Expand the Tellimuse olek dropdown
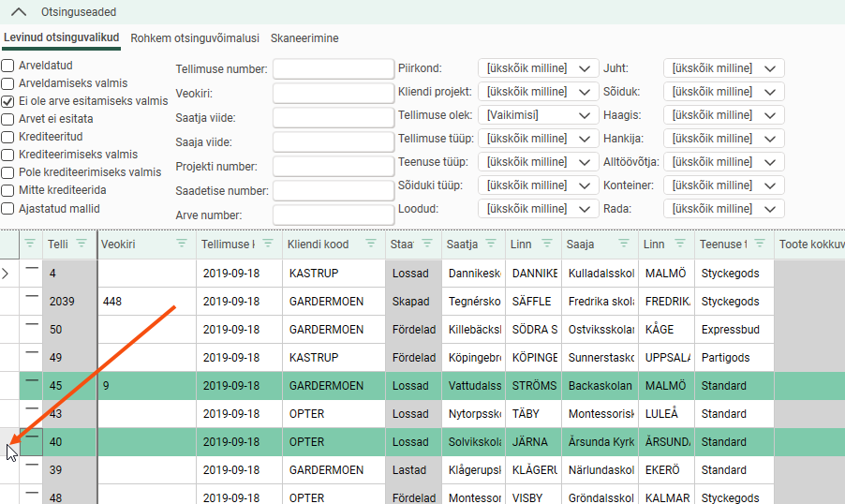The image size is (845, 504). pyautogui.click(x=538, y=115)
